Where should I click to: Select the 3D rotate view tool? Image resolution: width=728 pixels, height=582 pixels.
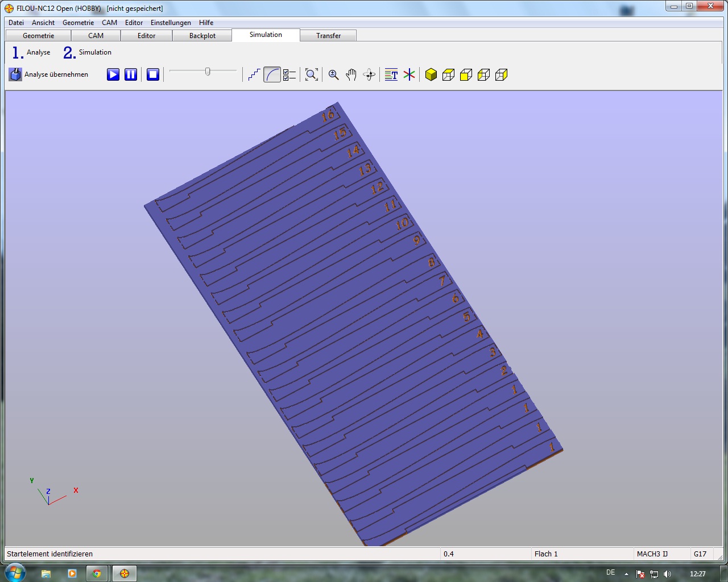(369, 74)
